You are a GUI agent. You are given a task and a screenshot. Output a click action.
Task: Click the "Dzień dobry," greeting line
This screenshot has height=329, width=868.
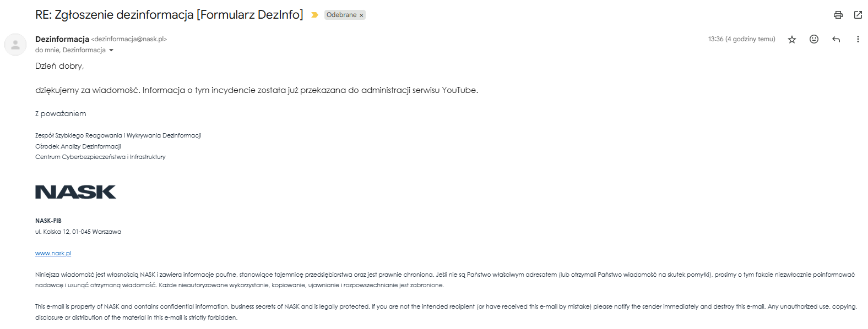[59, 66]
